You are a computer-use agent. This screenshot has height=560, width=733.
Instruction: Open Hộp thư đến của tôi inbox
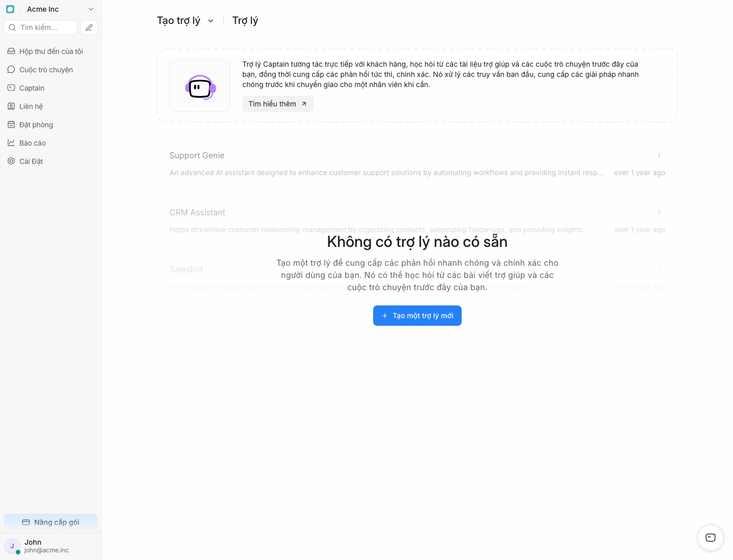(50, 51)
